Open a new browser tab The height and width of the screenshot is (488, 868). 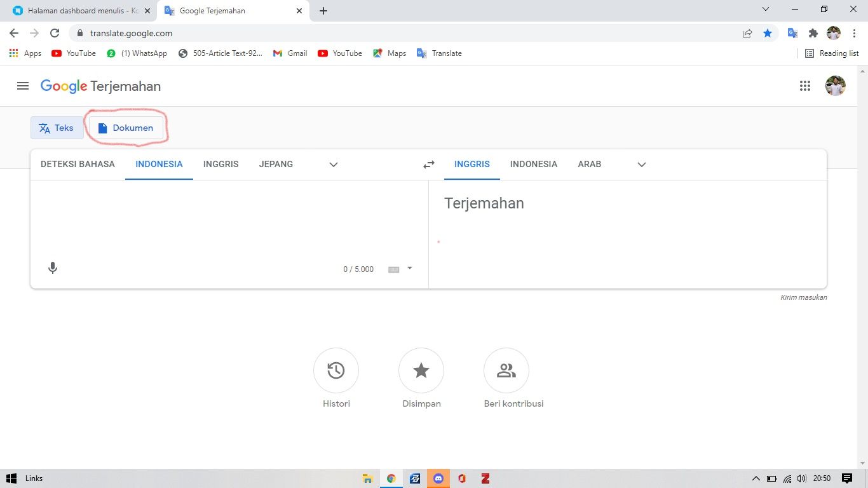[x=323, y=11]
